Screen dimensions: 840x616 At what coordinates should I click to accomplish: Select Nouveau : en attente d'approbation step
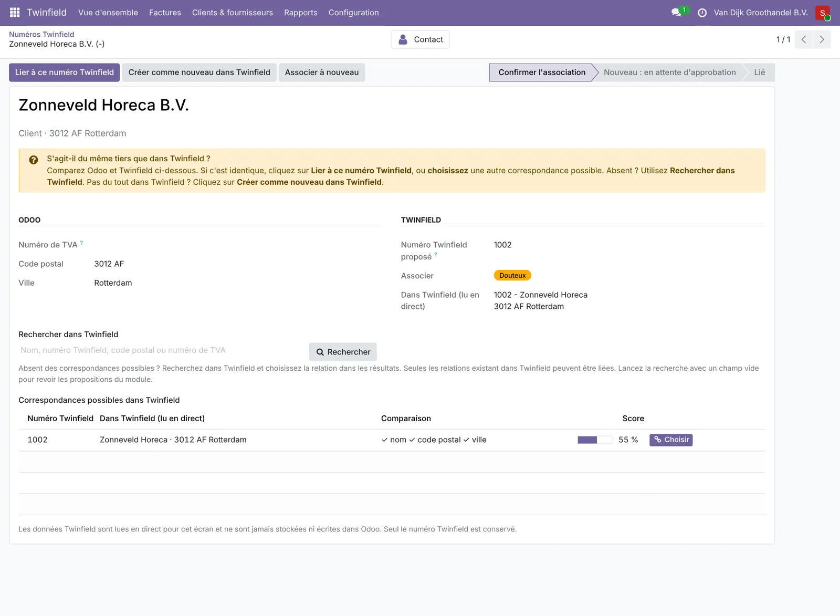670,72
